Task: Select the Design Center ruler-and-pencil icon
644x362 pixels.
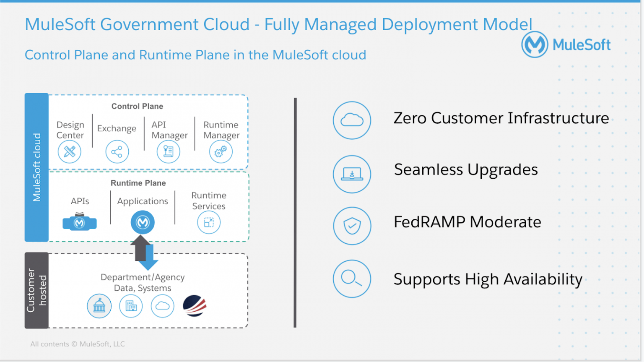Action: point(70,152)
